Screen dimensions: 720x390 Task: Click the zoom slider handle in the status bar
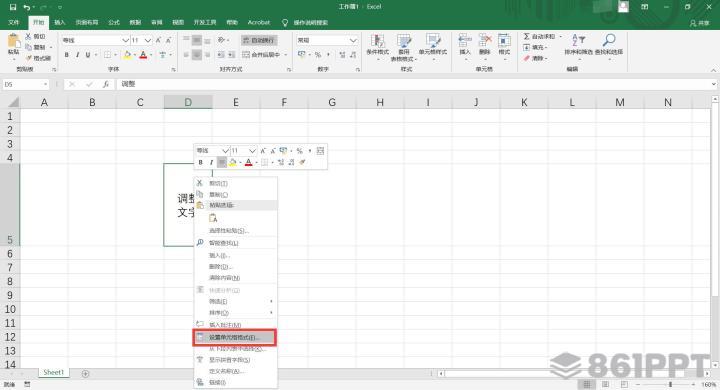click(x=670, y=384)
